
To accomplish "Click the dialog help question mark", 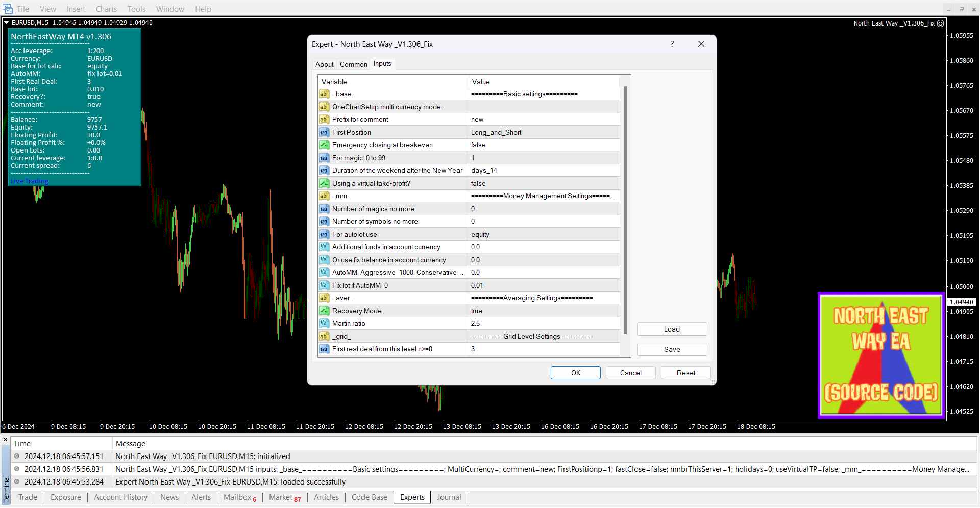I will (672, 44).
